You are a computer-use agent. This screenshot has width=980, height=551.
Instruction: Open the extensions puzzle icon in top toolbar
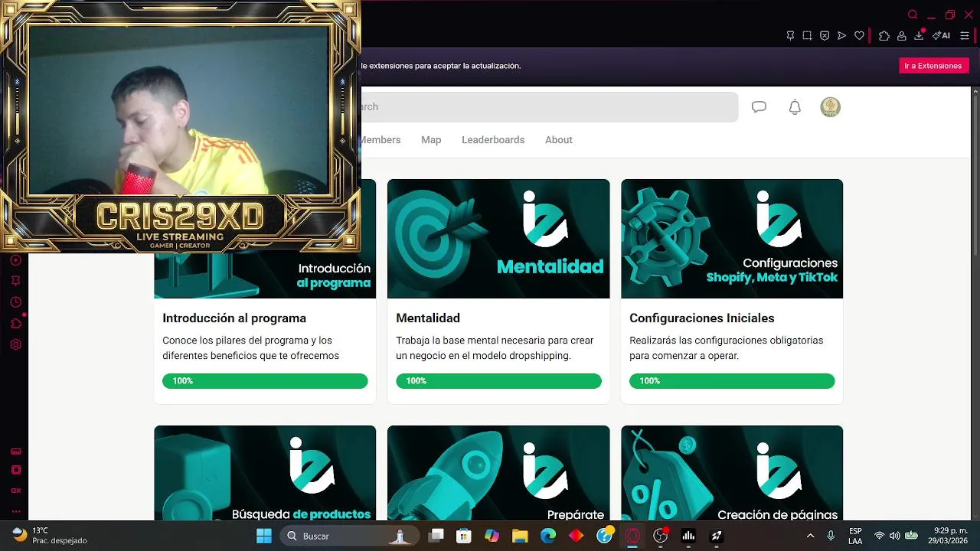pyautogui.click(x=884, y=35)
